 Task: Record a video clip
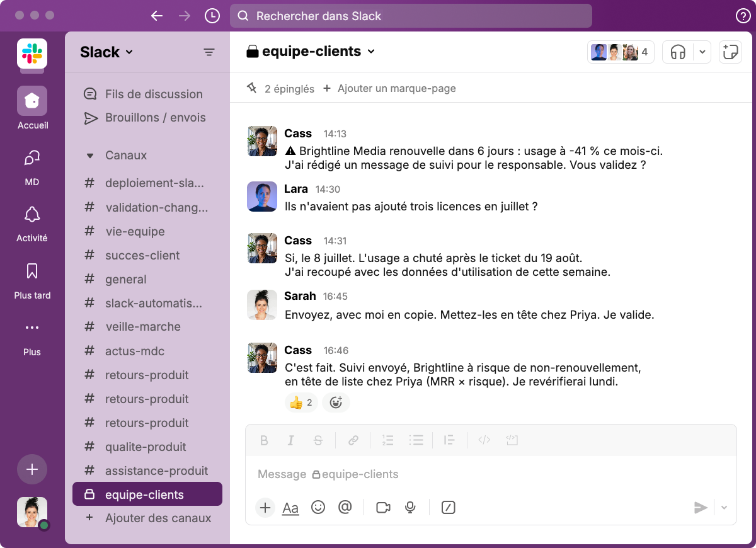pyautogui.click(x=383, y=508)
